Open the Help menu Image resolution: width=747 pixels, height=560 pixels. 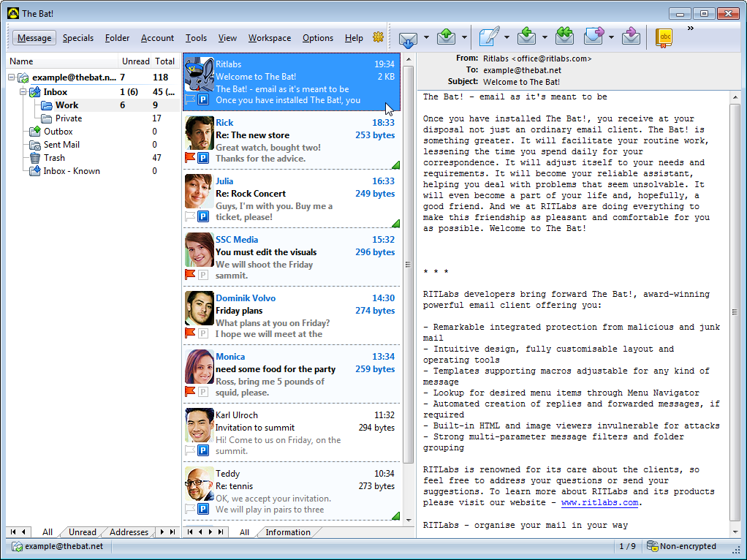[354, 38]
